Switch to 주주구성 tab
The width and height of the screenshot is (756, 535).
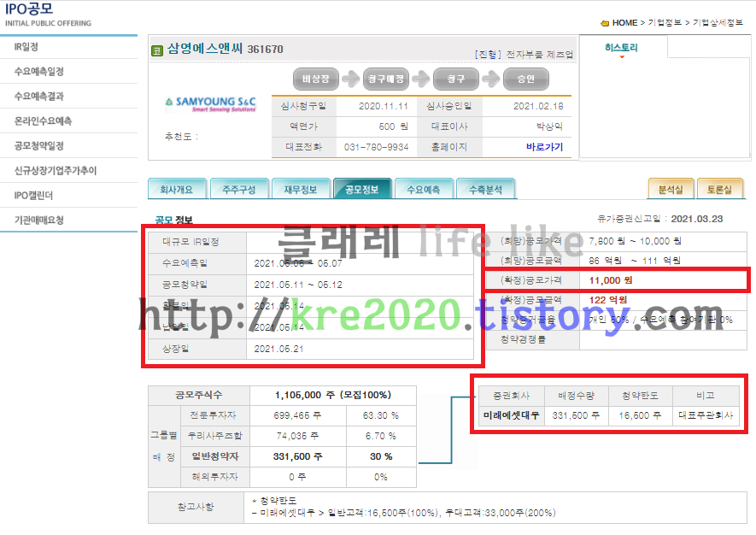(239, 189)
